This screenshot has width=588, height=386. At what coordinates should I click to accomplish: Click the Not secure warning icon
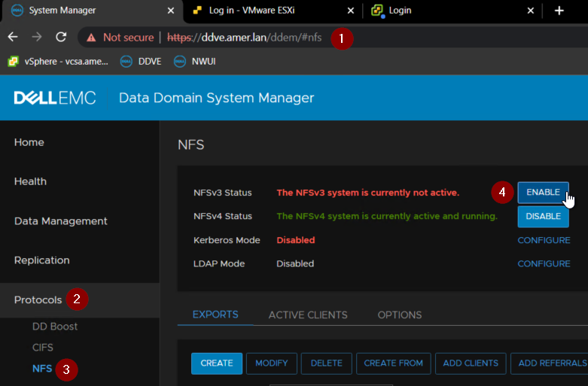pos(91,37)
